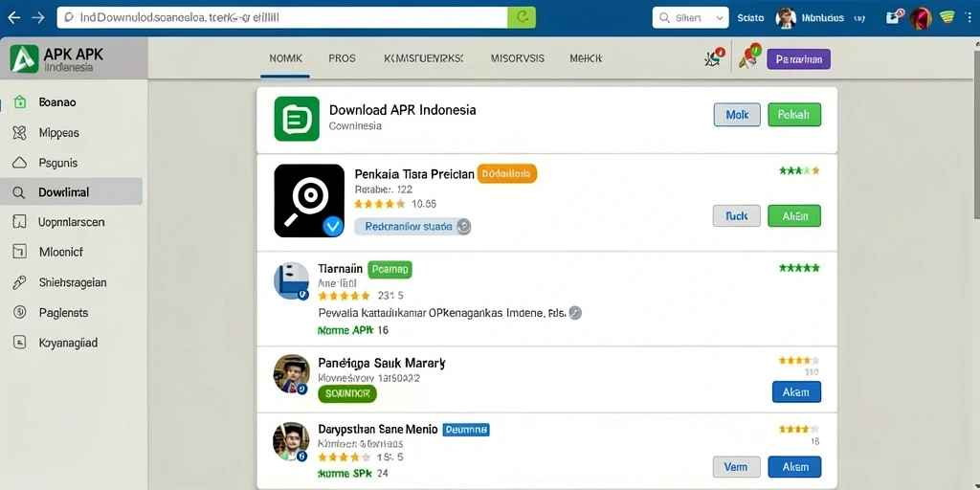The image size is (980, 490).
Task: Click the Tuck button
Action: 737,215
